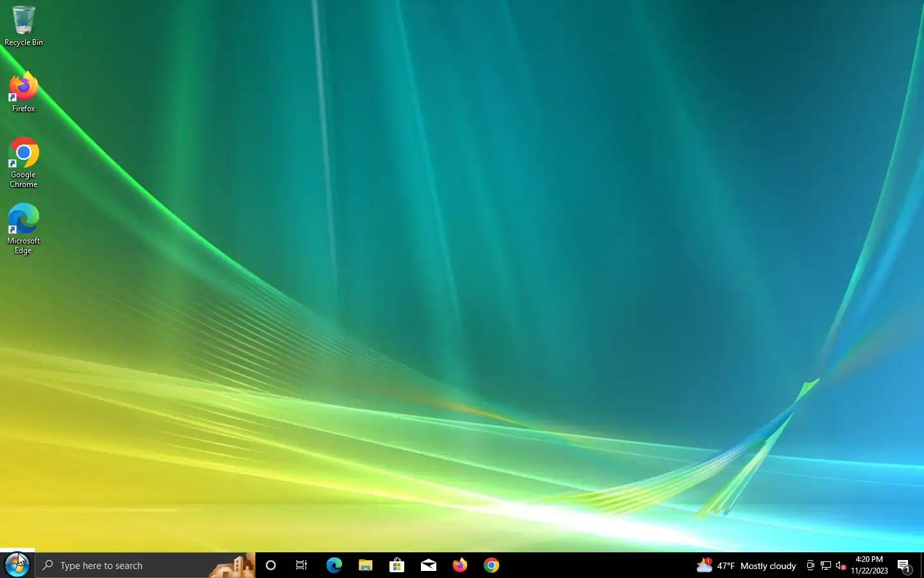Open File Explorer from the taskbar
The width and height of the screenshot is (924, 578).
click(365, 565)
